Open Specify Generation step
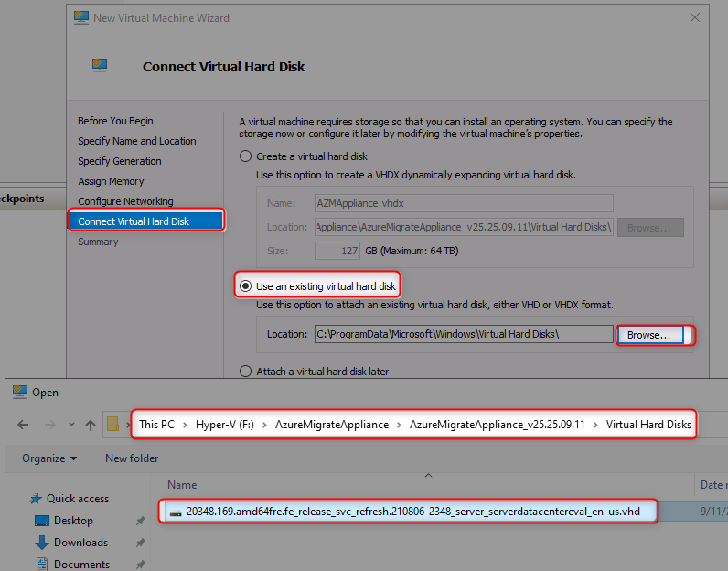This screenshot has width=728, height=571. [120, 161]
